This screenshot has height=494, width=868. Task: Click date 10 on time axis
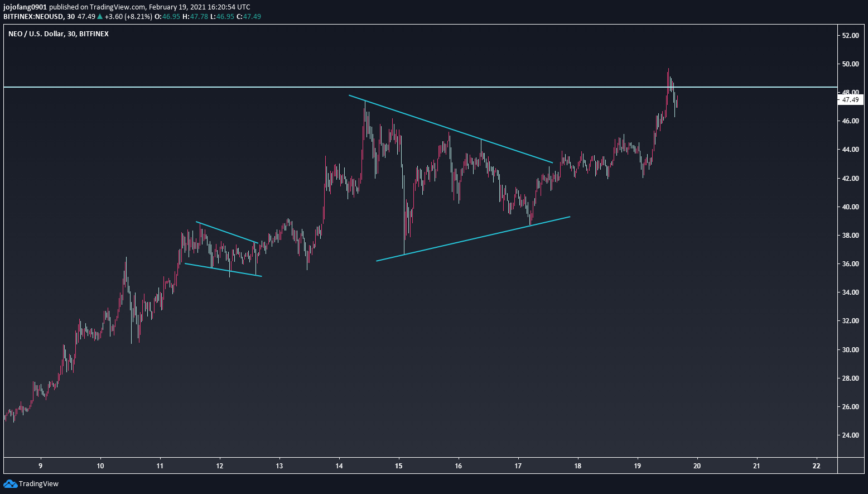tap(100, 466)
